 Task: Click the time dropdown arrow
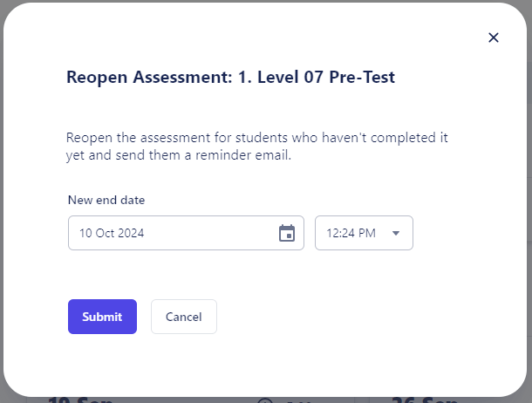396,233
